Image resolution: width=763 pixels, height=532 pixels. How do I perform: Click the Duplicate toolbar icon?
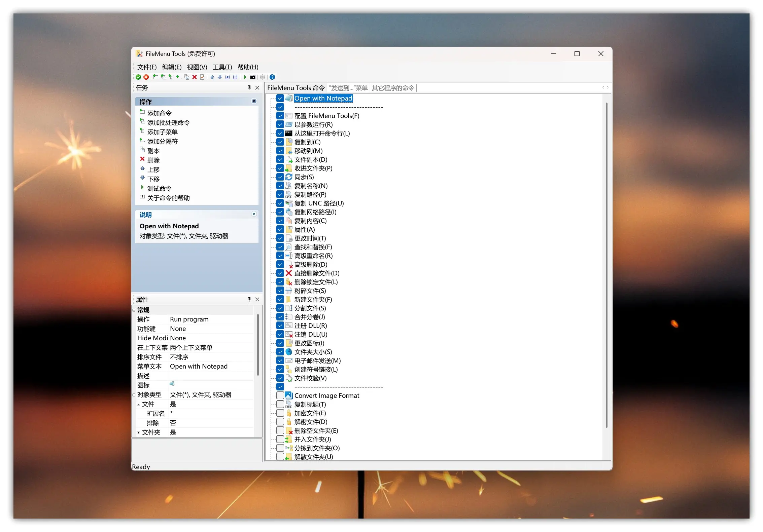pyautogui.click(x=187, y=77)
